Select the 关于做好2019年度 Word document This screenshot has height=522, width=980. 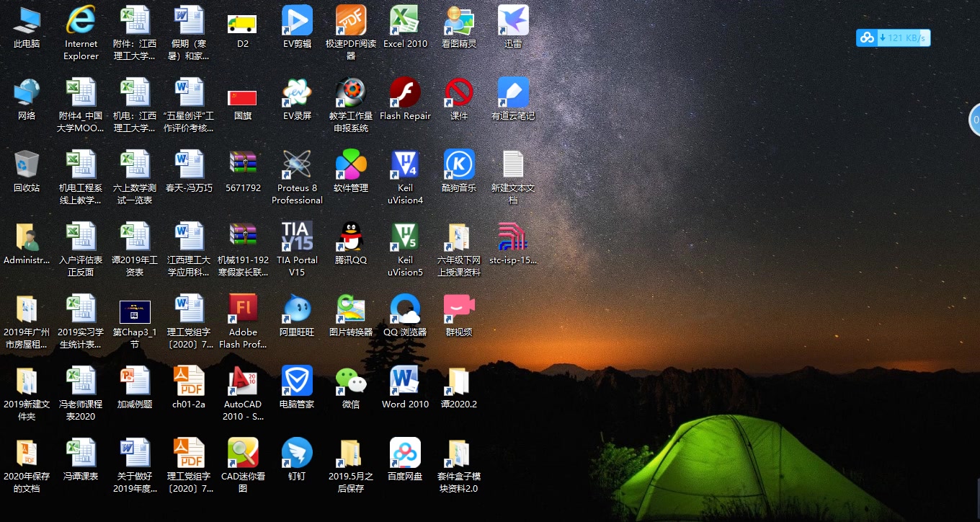[135, 453]
